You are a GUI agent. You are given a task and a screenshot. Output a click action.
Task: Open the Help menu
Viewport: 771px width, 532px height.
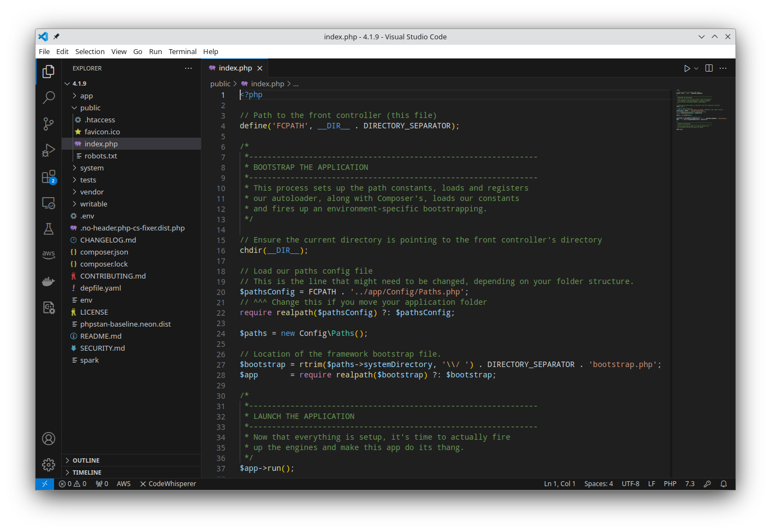tap(211, 52)
